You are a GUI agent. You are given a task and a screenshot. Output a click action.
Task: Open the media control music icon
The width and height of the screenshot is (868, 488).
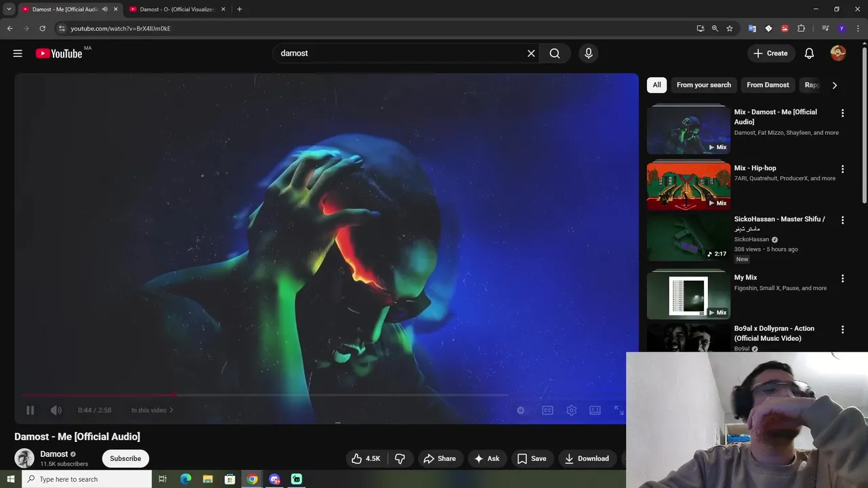click(x=825, y=28)
